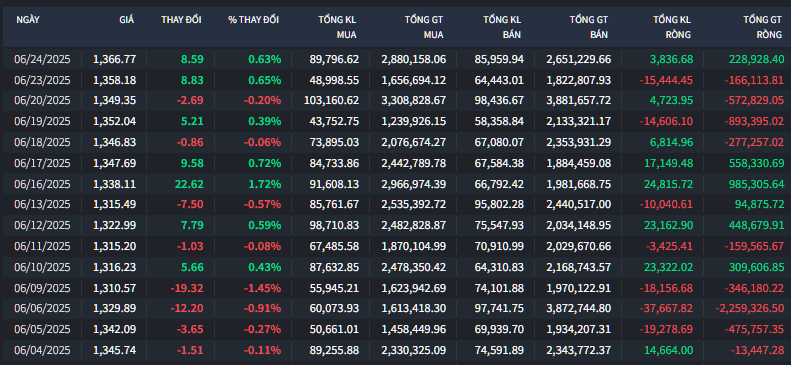This screenshot has width=791, height=365.
Task: Click the THAY ĐỔI column header
Action: coord(181,20)
